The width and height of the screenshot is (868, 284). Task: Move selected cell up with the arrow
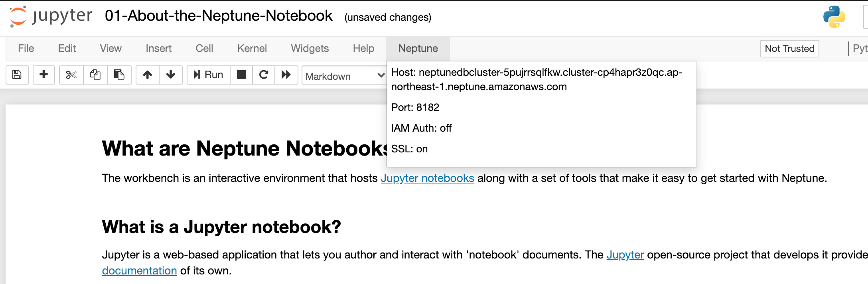click(148, 75)
